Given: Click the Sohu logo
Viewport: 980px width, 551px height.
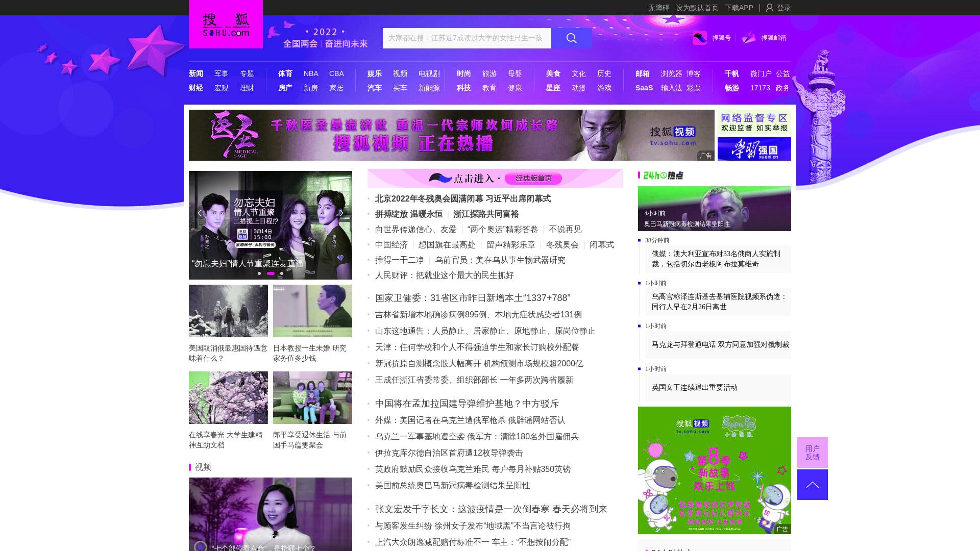Looking at the screenshot, I should pyautogui.click(x=226, y=24).
